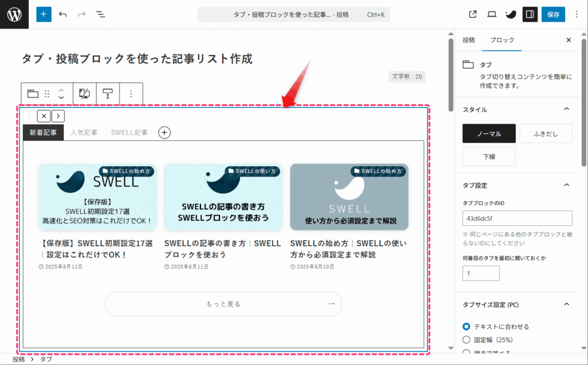The width and height of the screenshot is (588, 365).
Task: Click the 投稿 breadcrumb at bottom
Action: 18,359
